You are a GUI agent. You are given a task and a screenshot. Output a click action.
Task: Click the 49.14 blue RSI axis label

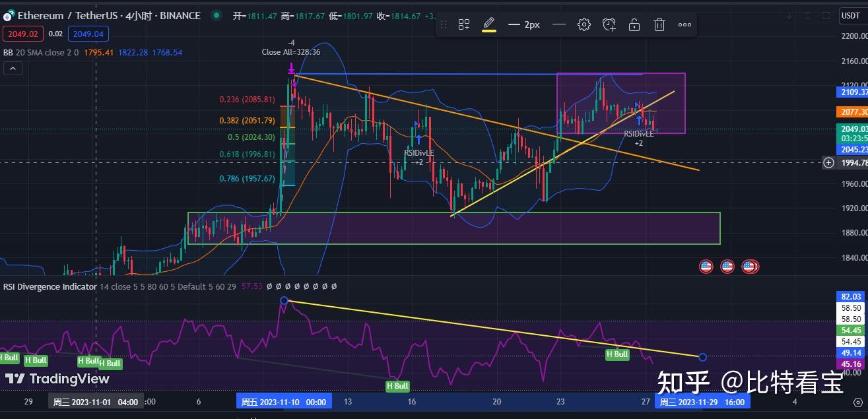pos(850,352)
